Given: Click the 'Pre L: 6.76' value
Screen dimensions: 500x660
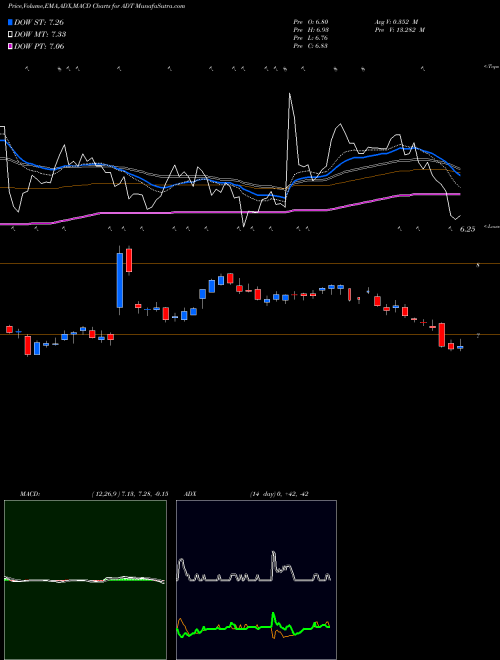Looking at the screenshot, I should (311, 38).
